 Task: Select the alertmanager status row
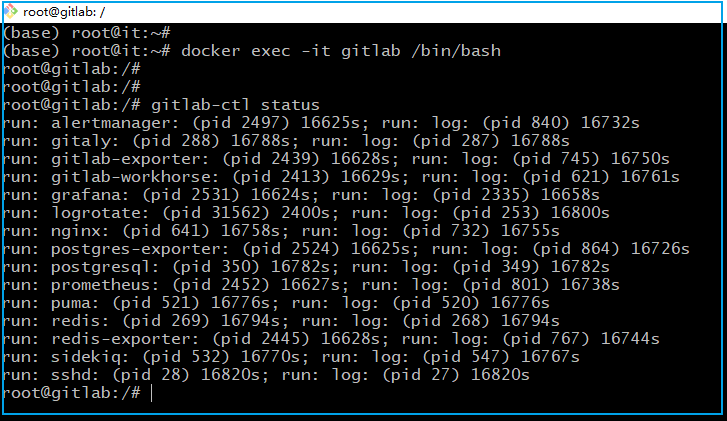coord(321,123)
